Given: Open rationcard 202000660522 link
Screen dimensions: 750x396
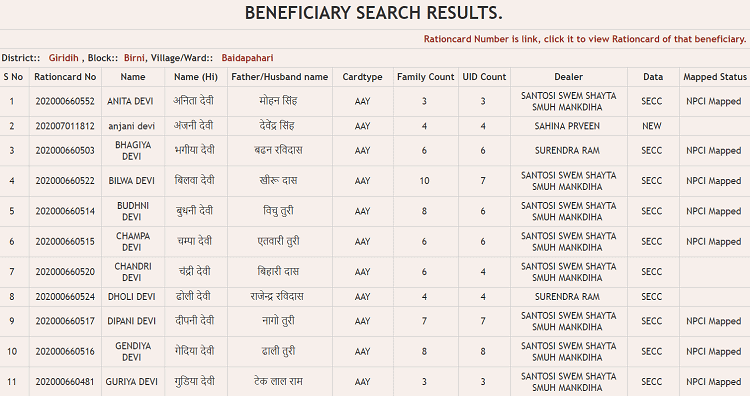Looking at the screenshot, I should coord(65,181).
